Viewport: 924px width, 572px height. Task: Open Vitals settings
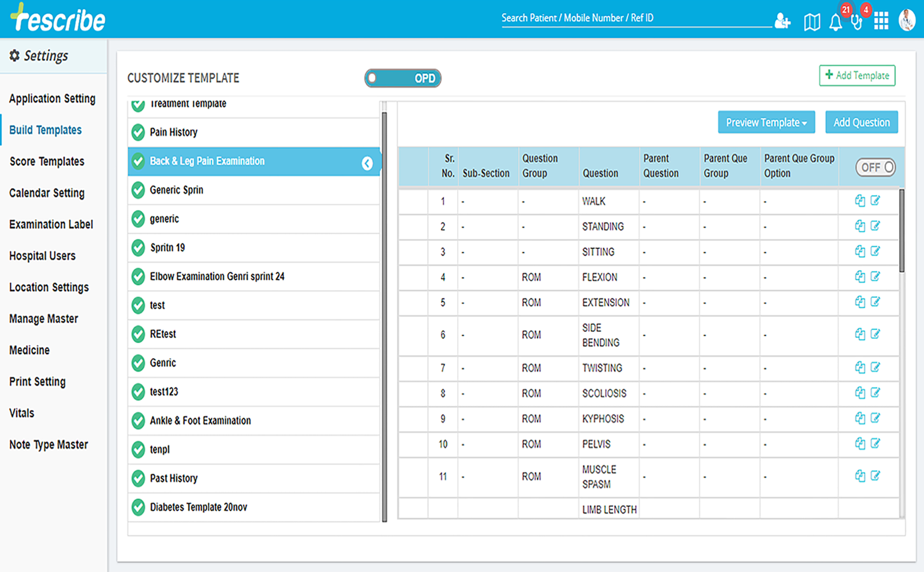(x=22, y=413)
